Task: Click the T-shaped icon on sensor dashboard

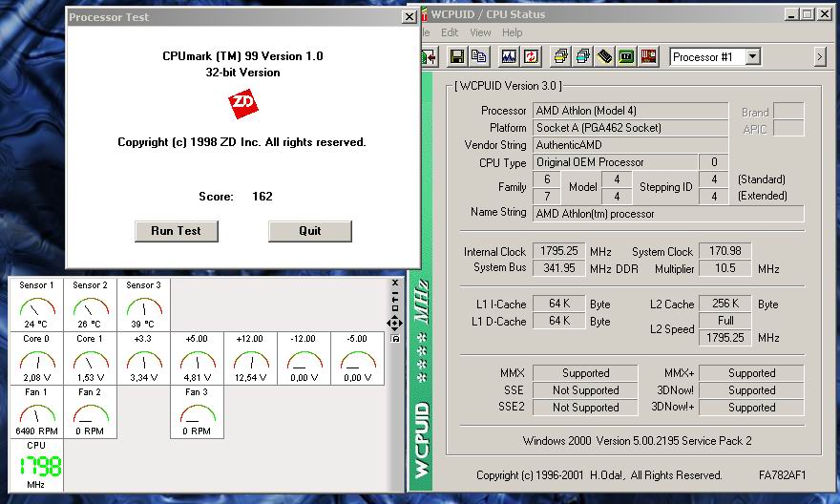Action: (395, 301)
